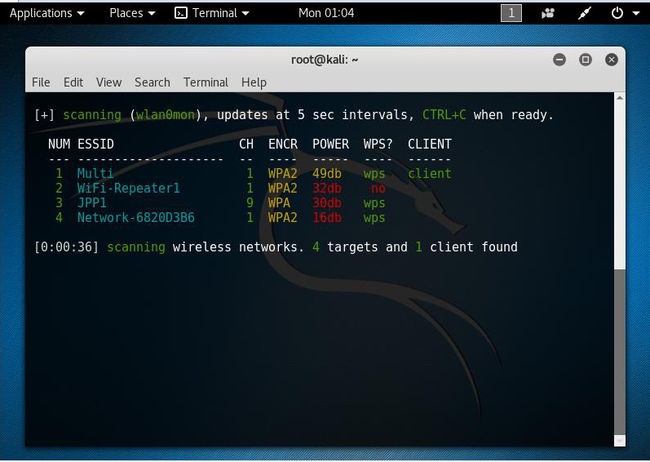Minimize the root@kali terminal window

(560, 60)
